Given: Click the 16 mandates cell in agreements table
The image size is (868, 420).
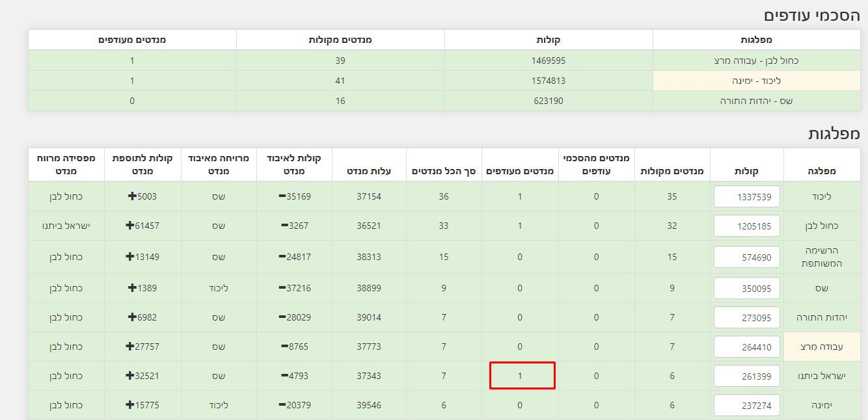Looking at the screenshot, I should tap(340, 101).
